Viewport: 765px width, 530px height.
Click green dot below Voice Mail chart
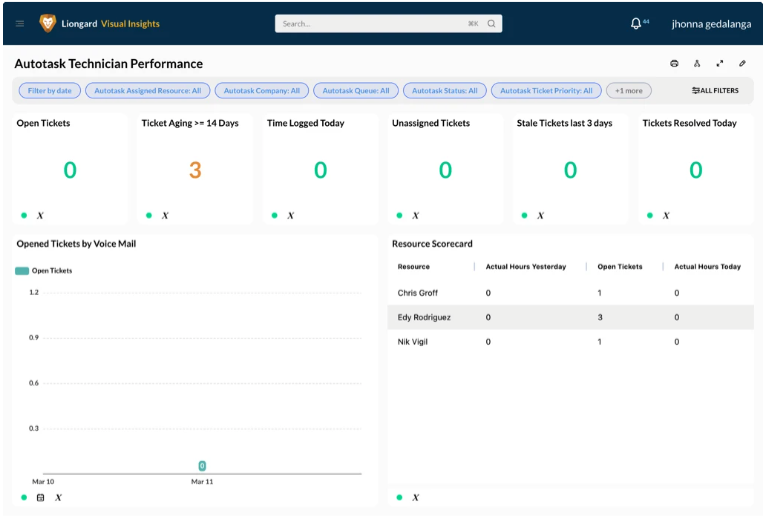pos(24,497)
